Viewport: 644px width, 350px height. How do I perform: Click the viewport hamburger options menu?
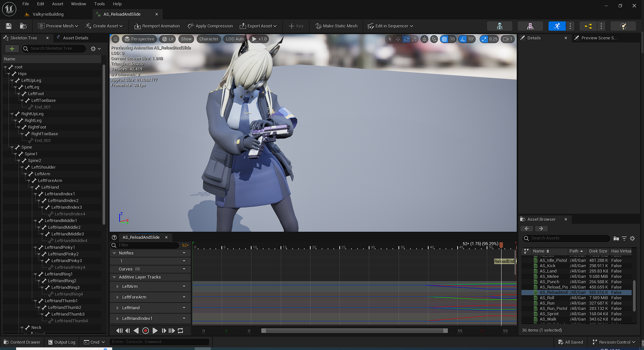point(115,39)
